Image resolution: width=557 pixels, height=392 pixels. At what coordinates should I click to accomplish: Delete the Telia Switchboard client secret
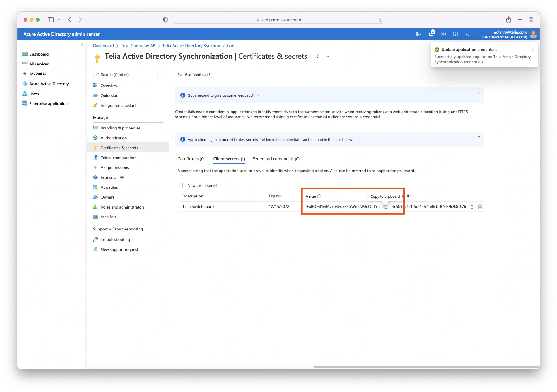pos(480,207)
